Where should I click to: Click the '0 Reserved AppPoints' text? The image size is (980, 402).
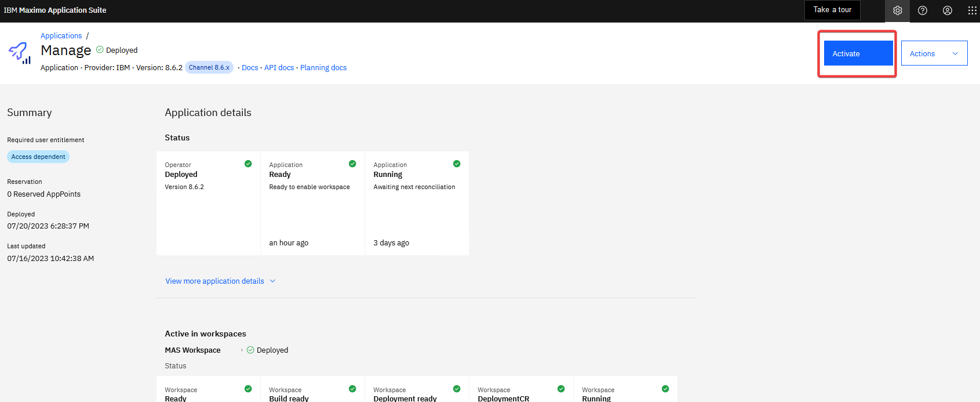(x=44, y=194)
